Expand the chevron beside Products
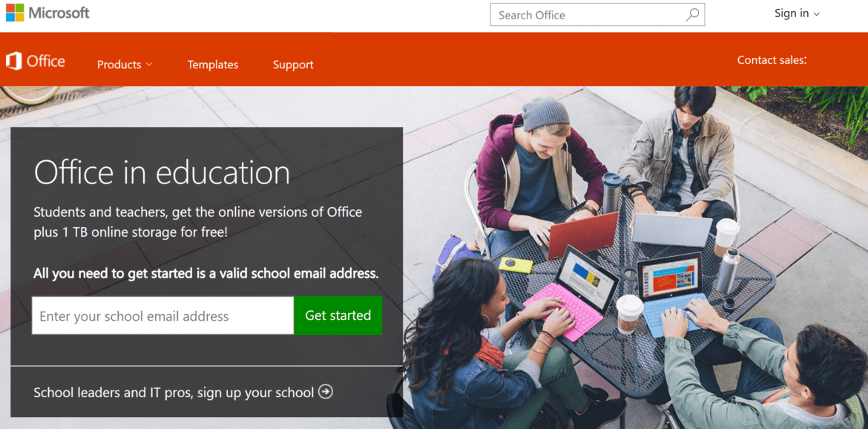Image resolution: width=868 pixels, height=429 pixels. coord(149,65)
